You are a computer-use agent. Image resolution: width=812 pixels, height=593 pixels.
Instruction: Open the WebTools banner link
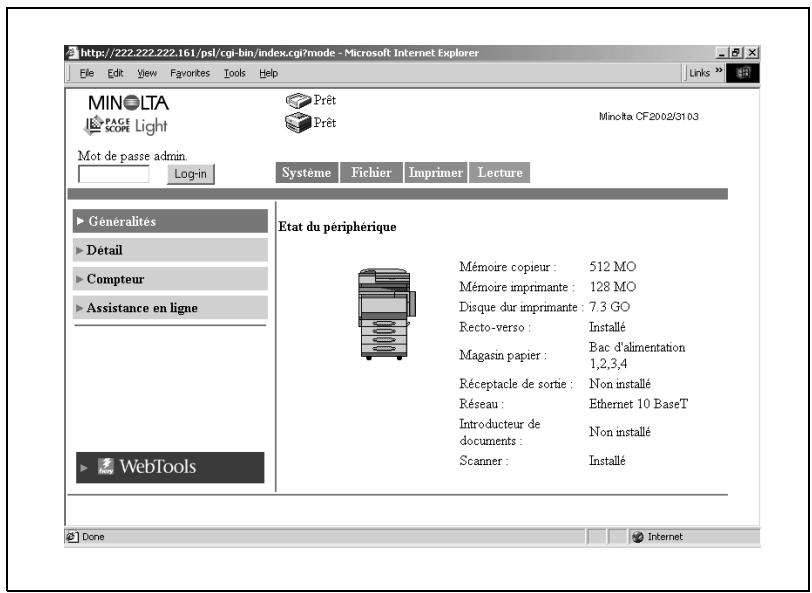pos(170,468)
